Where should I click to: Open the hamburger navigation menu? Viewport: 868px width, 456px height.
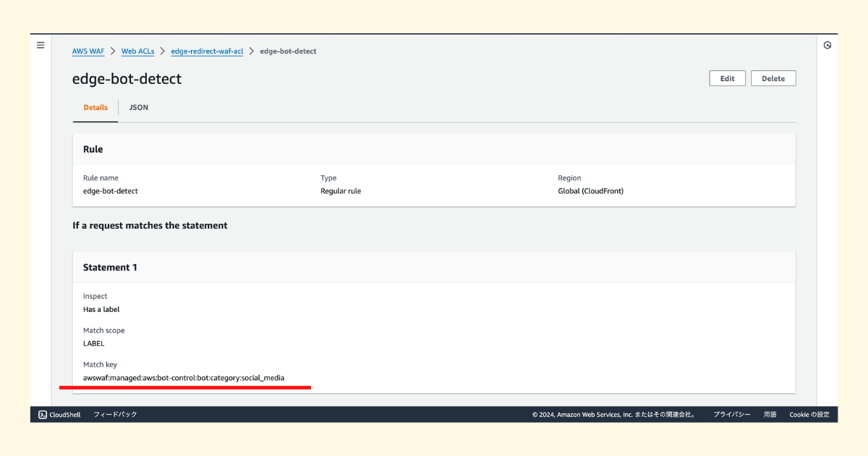click(41, 45)
